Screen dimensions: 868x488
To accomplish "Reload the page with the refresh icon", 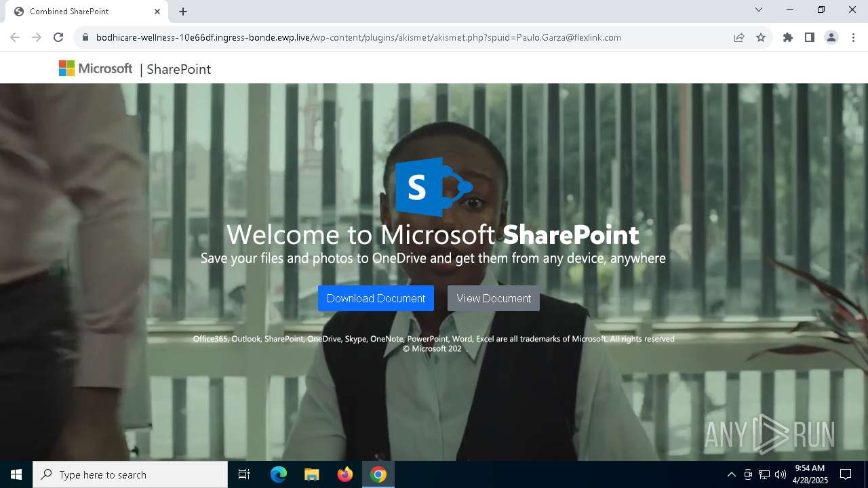I will [x=58, y=37].
